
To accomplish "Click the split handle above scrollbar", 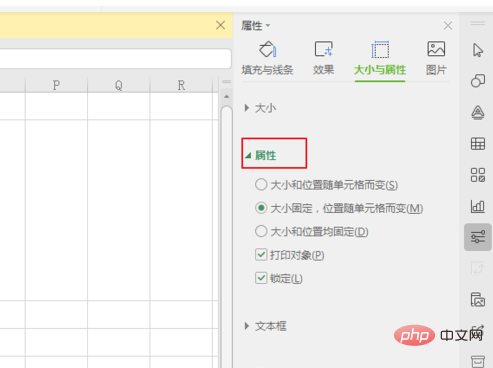I will coord(227,82).
